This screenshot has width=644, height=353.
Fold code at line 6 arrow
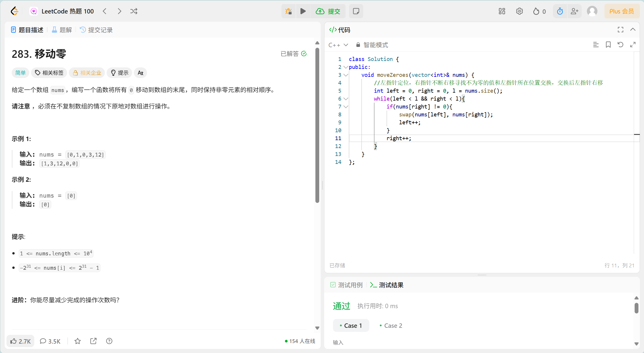coord(346,99)
